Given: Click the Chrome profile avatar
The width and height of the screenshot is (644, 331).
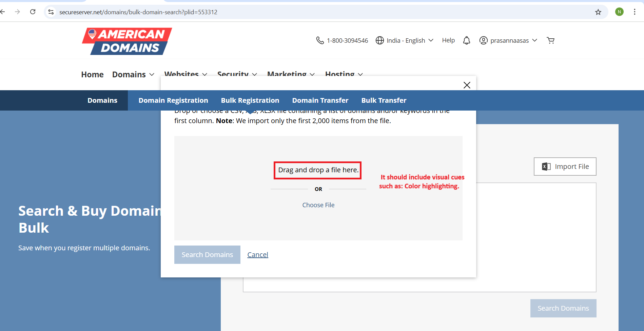Looking at the screenshot, I should (619, 12).
